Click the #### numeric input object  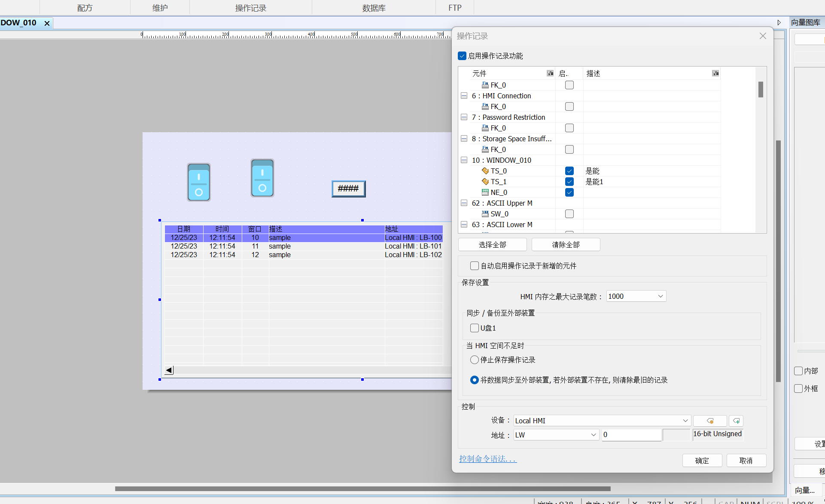348,188
